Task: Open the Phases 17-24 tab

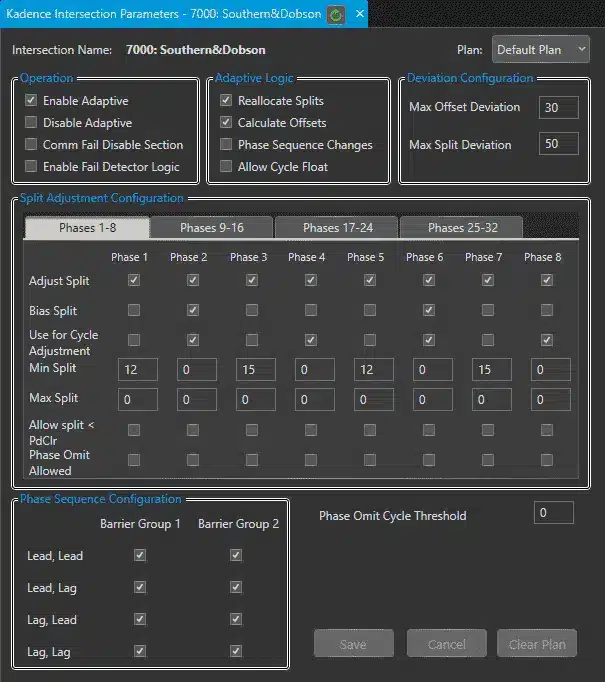Action: (x=337, y=228)
